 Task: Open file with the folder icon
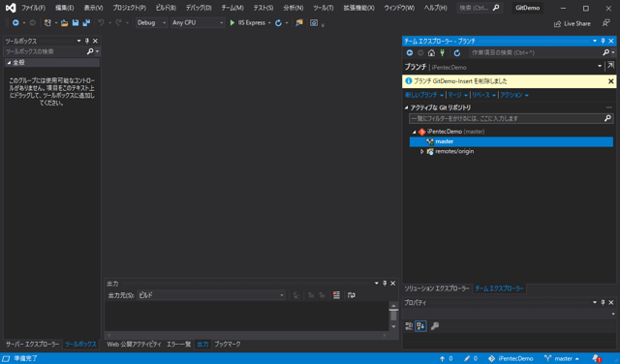point(65,23)
